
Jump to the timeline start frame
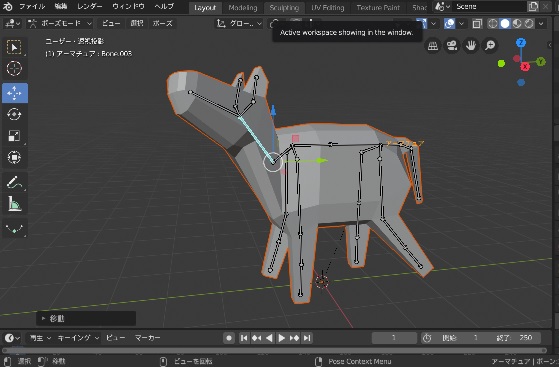point(244,338)
